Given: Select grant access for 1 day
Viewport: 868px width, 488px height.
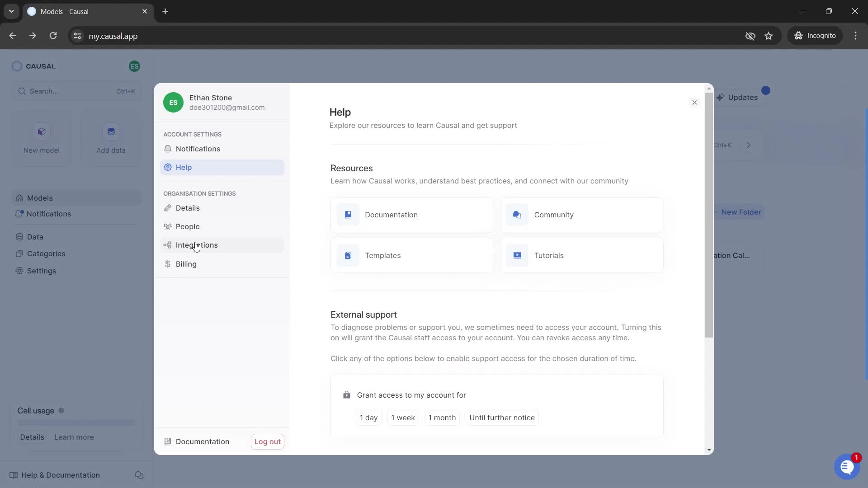Looking at the screenshot, I should point(368,417).
